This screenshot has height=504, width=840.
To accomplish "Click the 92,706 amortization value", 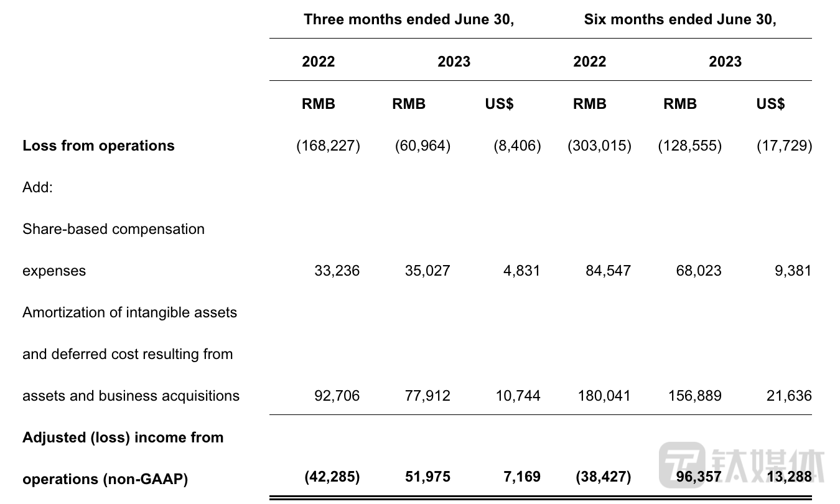I will click(x=337, y=396).
